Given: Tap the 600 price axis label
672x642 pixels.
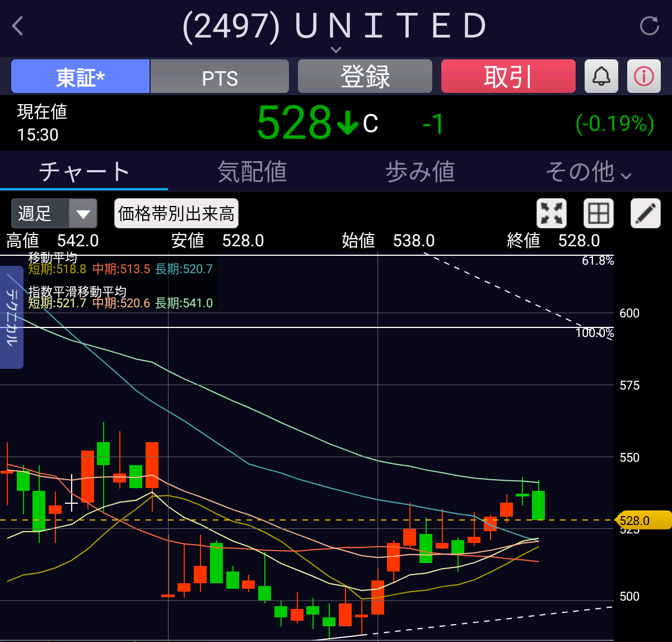Looking at the screenshot, I should [629, 313].
